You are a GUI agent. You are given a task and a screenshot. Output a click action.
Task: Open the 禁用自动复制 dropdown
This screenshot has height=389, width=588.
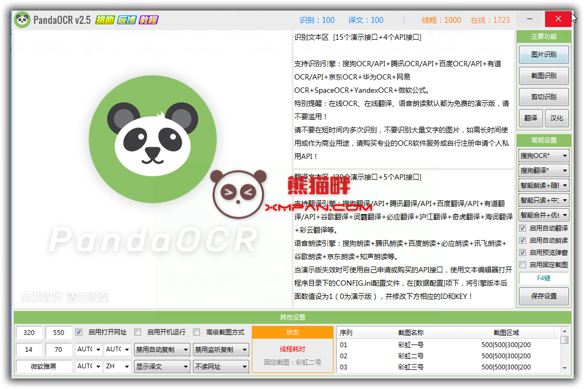(x=162, y=350)
